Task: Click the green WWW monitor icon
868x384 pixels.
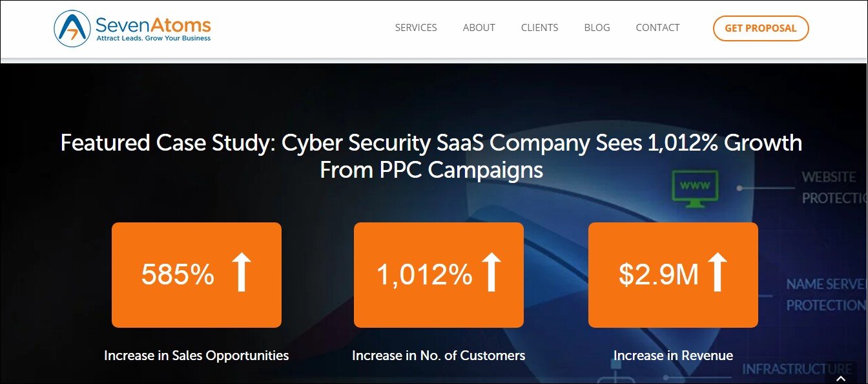Action: pos(694,189)
